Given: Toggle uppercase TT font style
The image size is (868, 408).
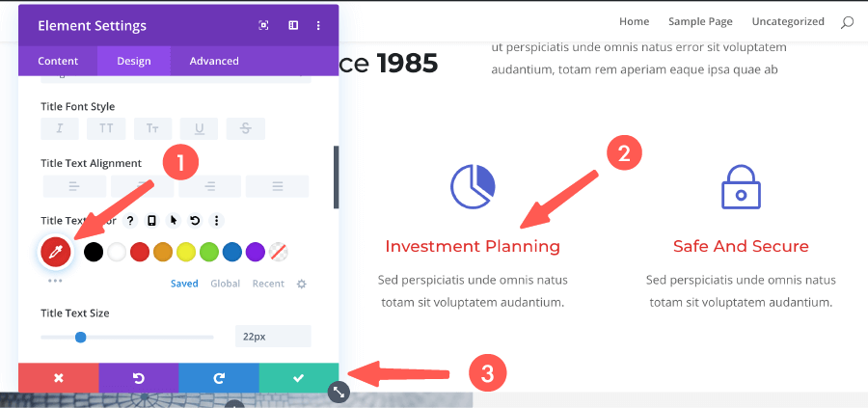Looking at the screenshot, I should [x=106, y=128].
